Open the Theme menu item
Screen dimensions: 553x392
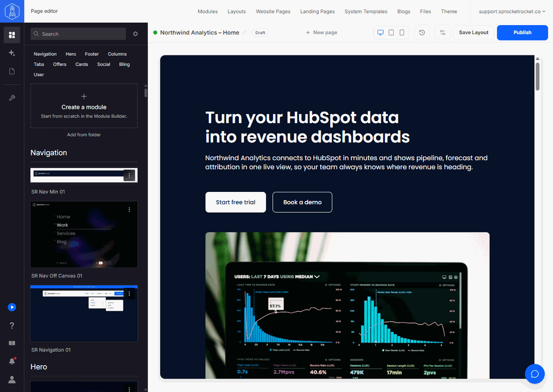[x=449, y=11]
